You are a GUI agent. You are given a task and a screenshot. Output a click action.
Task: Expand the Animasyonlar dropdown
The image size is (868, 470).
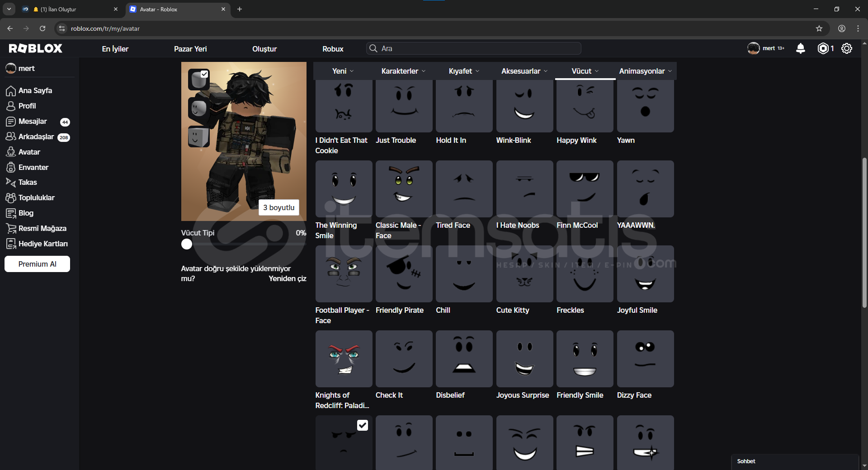pos(646,71)
